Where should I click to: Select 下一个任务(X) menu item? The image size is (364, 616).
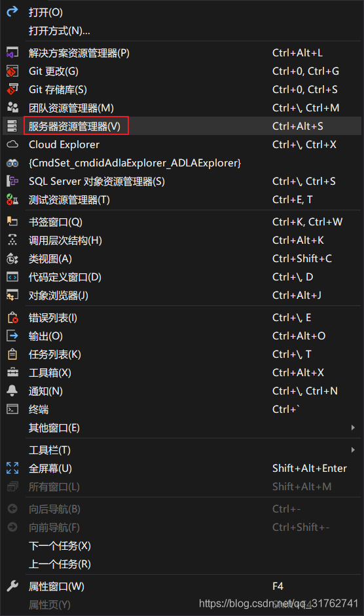(x=182, y=546)
